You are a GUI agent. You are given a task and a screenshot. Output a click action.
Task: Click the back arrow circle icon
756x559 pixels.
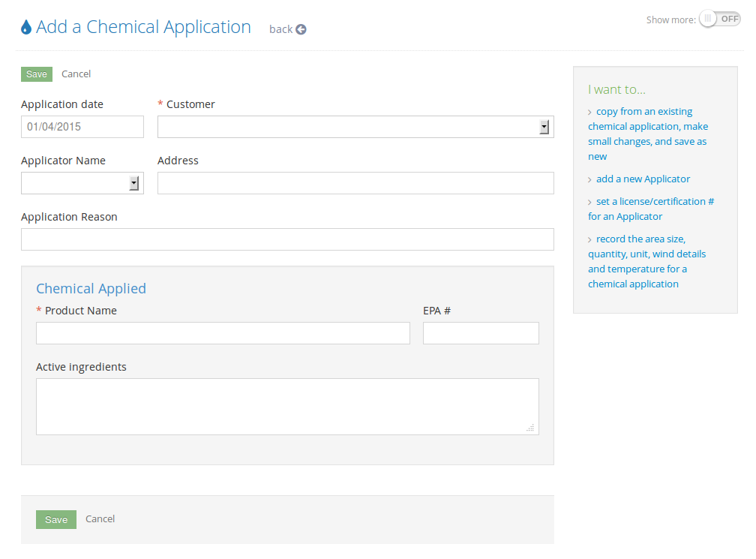click(x=301, y=29)
